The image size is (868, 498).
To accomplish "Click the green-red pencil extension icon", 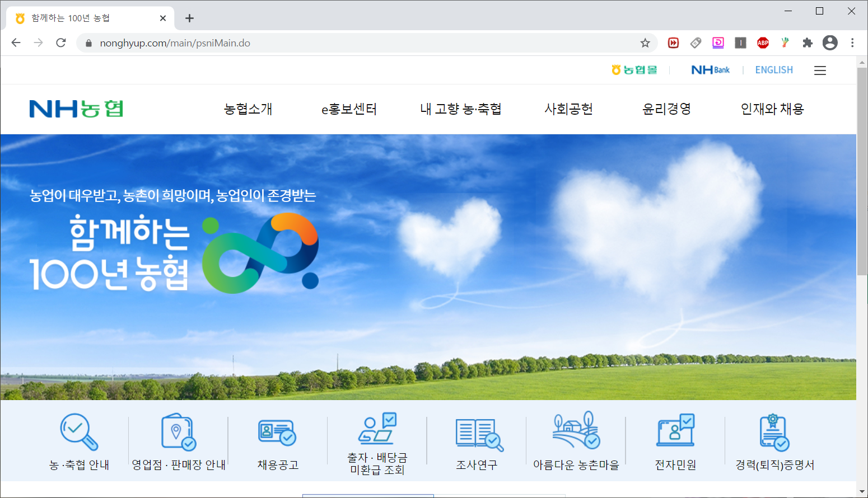I will coord(785,43).
